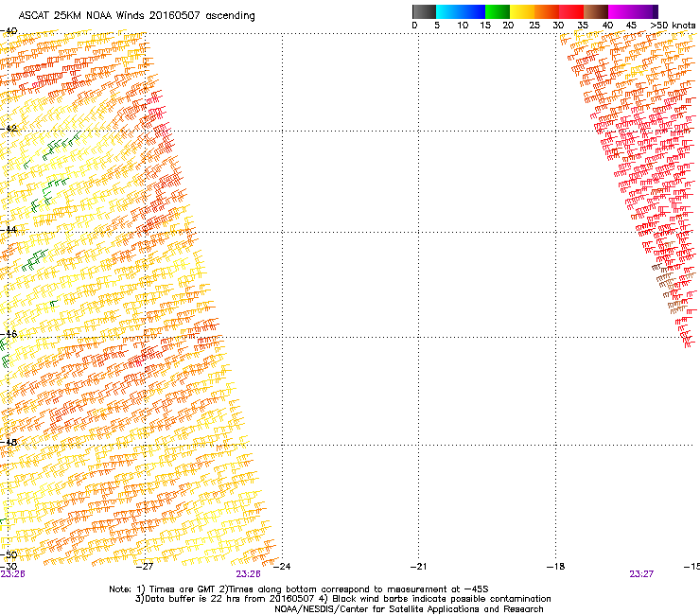Screen dimensions: 700x615
Task: Click the latitude label "-40"
Action: pyautogui.click(x=9, y=31)
